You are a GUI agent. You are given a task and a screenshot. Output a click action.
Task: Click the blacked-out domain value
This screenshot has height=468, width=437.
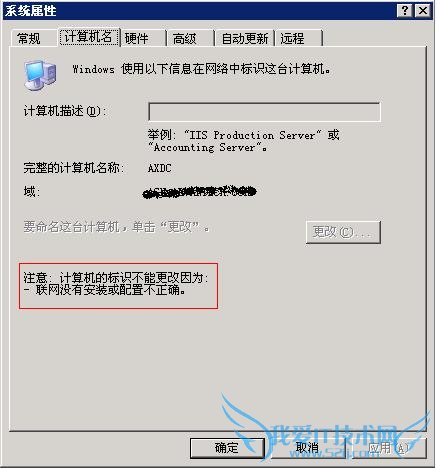pos(199,192)
